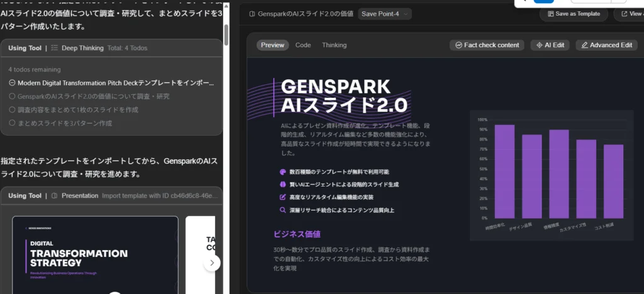Click the Advanced Edit pencil icon
This screenshot has width=644, height=294.
[584, 45]
